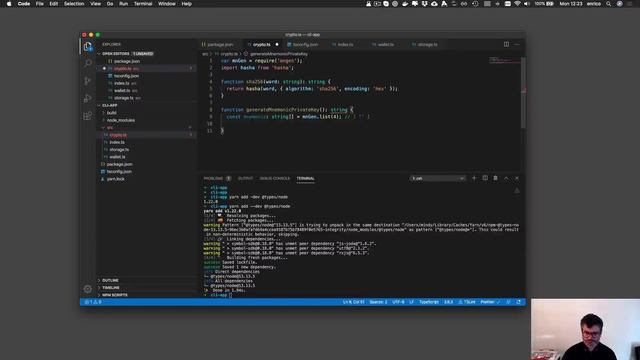Click the editor vertical scrollbar

click(x=523, y=93)
